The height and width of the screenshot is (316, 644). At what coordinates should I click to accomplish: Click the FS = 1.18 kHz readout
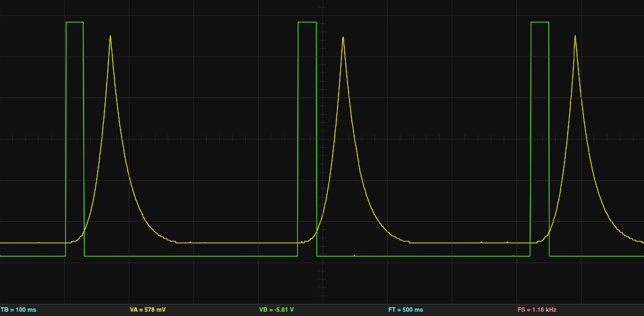click(537, 310)
